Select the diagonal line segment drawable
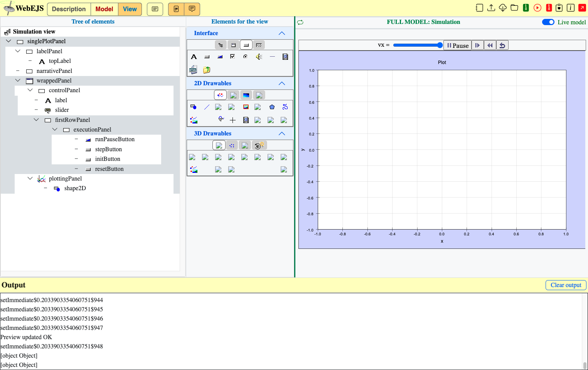 [x=207, y=107]
